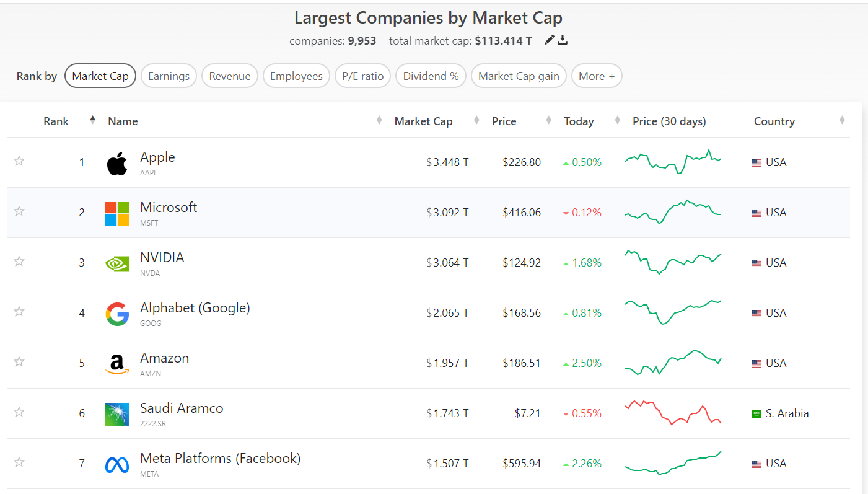868x494 pixels.
Task: Rank companies by P/E ratio
Action: 363,76
